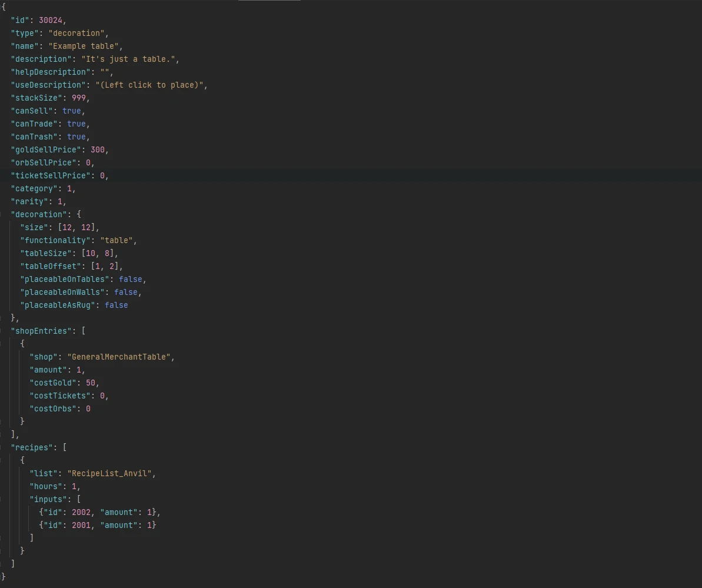Viewport: 702px width, 588px height.
Task: Click the id value 30024
Action: click(51, 20)
